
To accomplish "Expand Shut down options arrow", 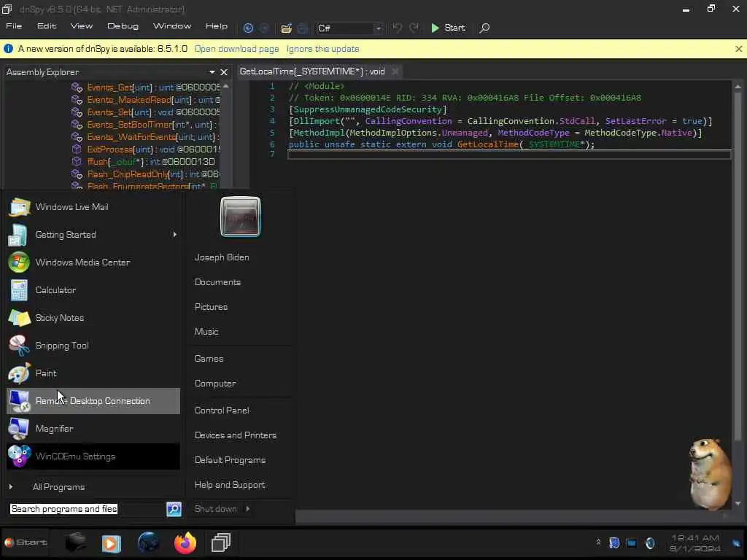I will [x=248, y=509].
